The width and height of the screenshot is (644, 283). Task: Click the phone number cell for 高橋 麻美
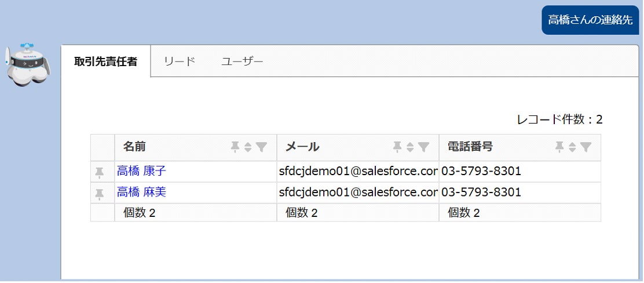click(x=481, y=193)
